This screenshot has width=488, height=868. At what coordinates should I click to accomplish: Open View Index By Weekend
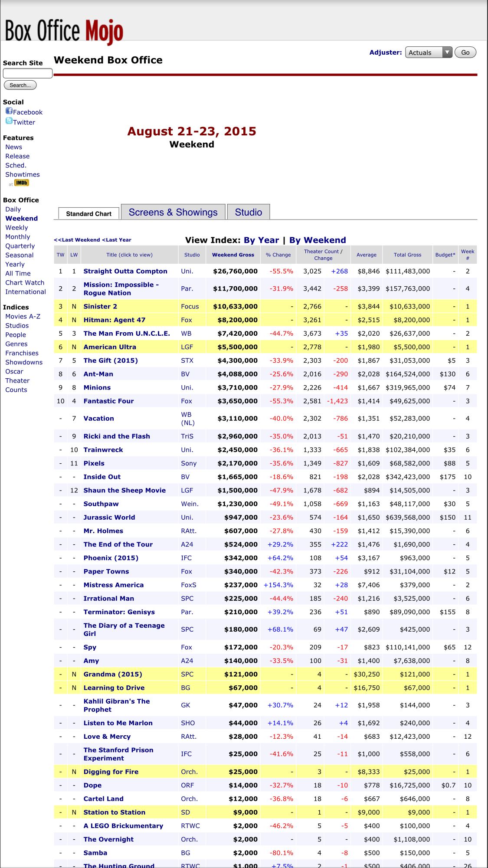tap(318, 240)
